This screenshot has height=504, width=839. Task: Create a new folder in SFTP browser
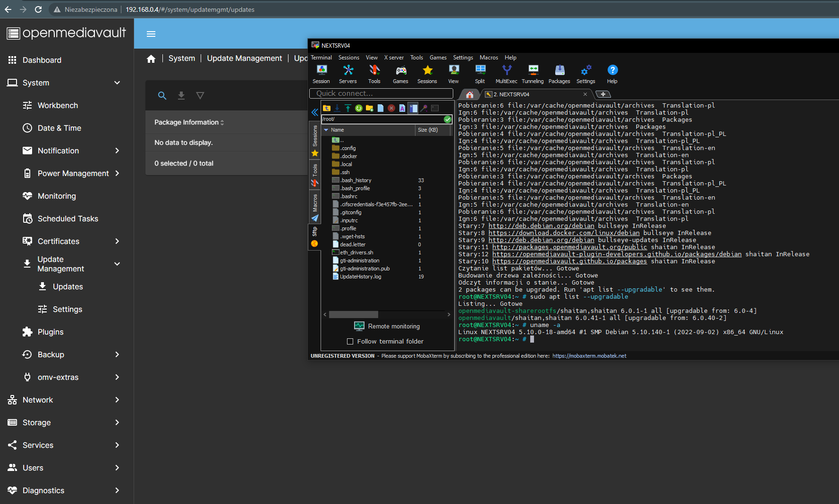pyautogui.click(x=370, y=108)
